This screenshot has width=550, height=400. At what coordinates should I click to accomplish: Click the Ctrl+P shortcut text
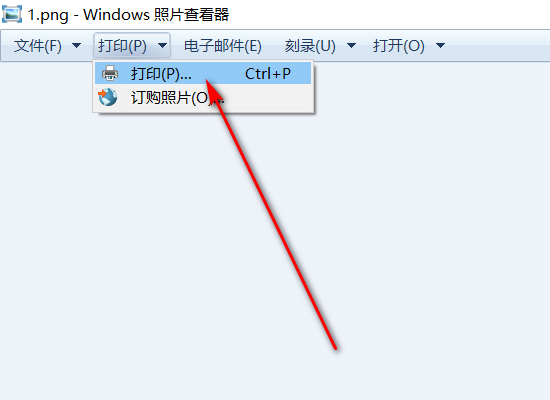click(x=268, y=74)
